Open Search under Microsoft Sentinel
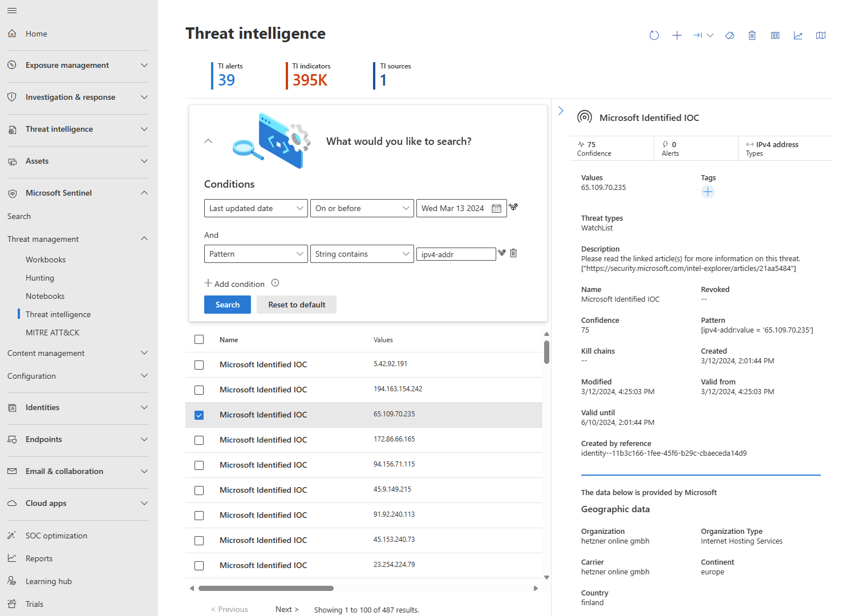 pos(19,216)
